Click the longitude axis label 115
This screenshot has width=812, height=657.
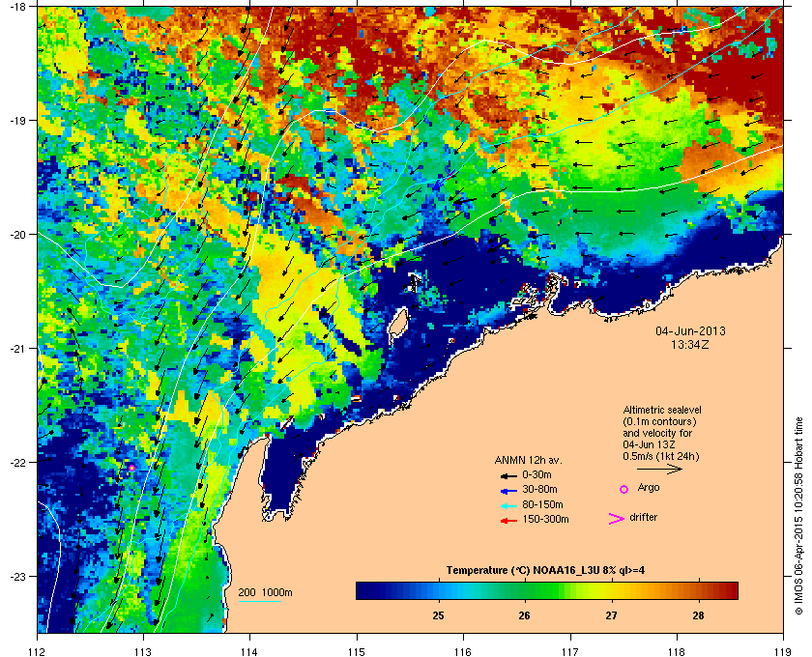357,652
